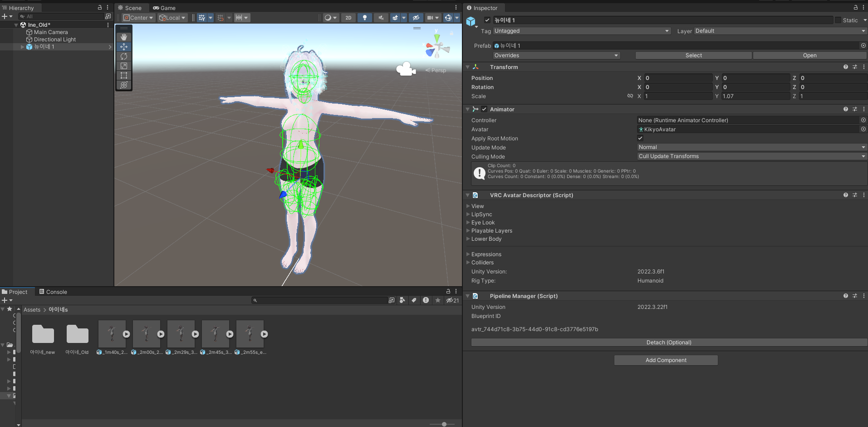
Task: Disable the Animator component checkbox
Action: pos(484,109)
